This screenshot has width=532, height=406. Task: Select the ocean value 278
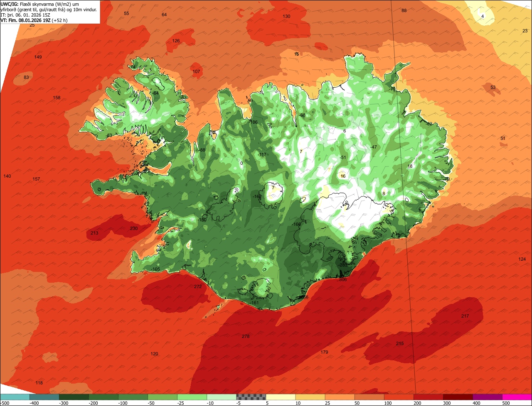pos(246,336)
